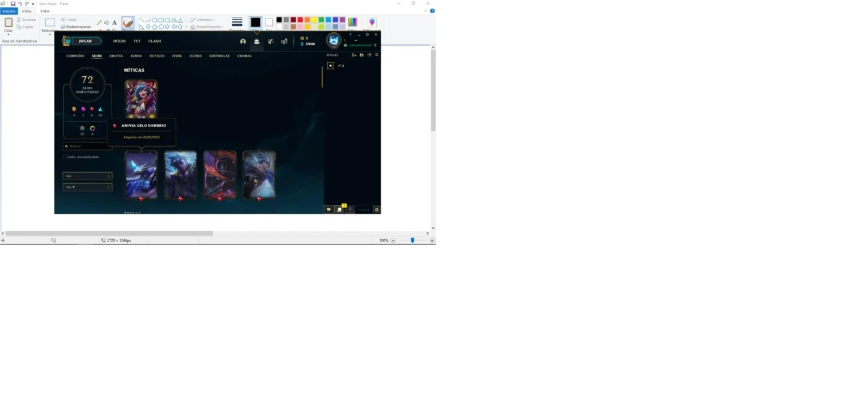Click Cortar crop tool in Paint
This screenshot has height=397, width=868.
point(69,20)
